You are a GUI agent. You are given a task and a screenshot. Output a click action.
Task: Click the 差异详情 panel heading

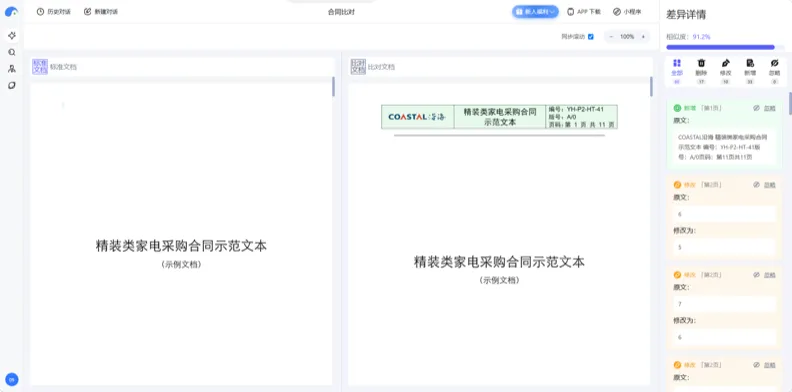coord(686,15)
